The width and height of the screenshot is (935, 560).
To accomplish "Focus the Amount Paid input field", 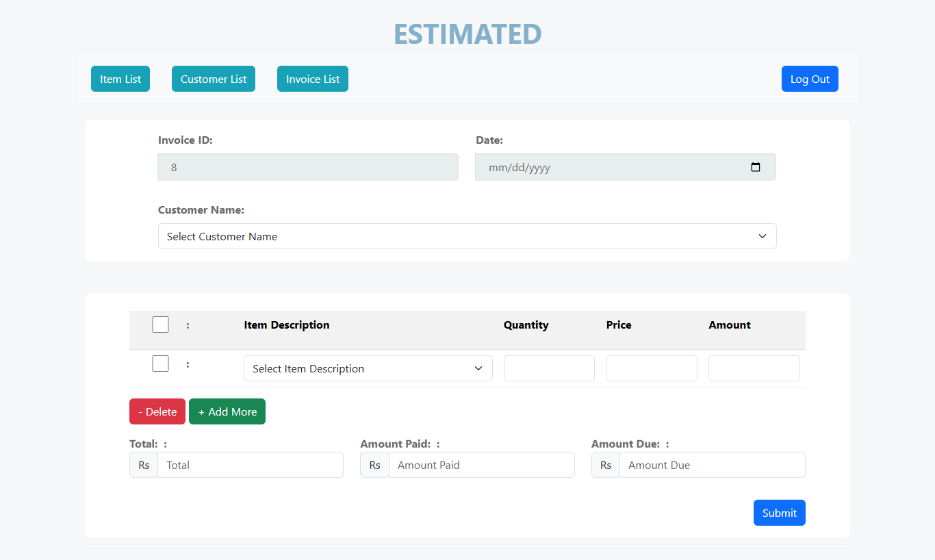I will point(481,465).
